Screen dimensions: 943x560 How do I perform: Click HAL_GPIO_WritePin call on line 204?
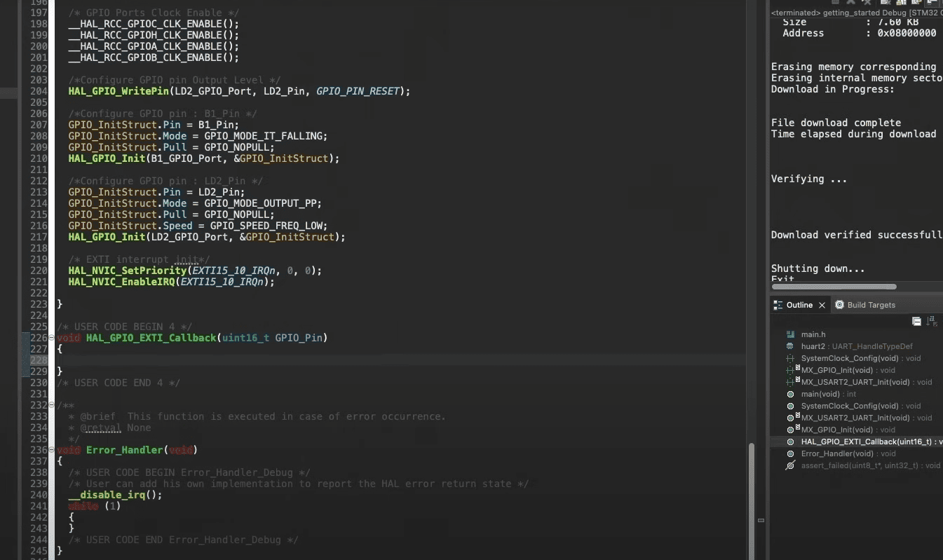[x=118, y=91]
